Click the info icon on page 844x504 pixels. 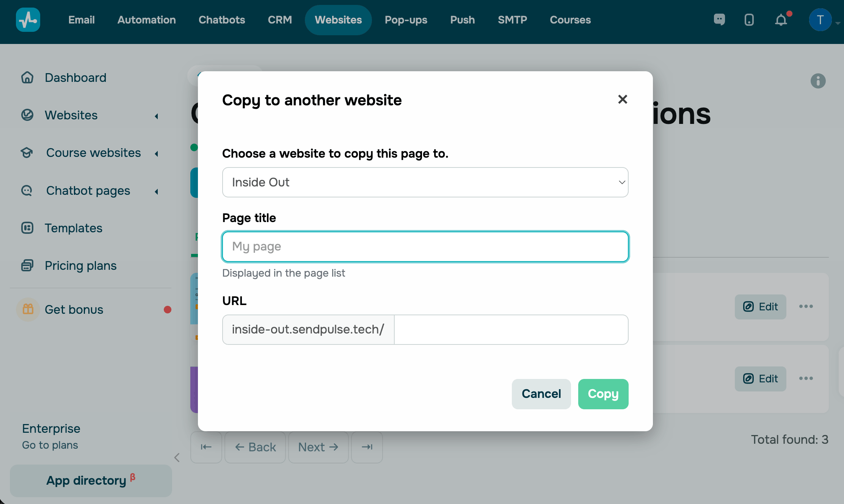click(818, 81)
